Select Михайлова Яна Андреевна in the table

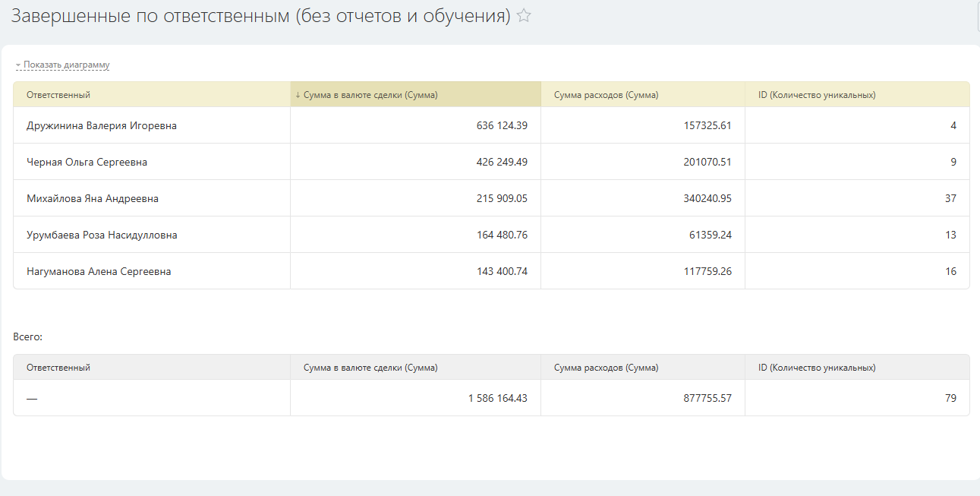(x=93, y=198)
